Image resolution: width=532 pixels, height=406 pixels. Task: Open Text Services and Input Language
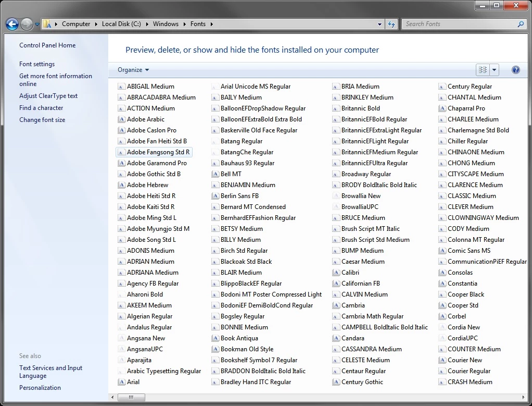[x=51, y=372]
